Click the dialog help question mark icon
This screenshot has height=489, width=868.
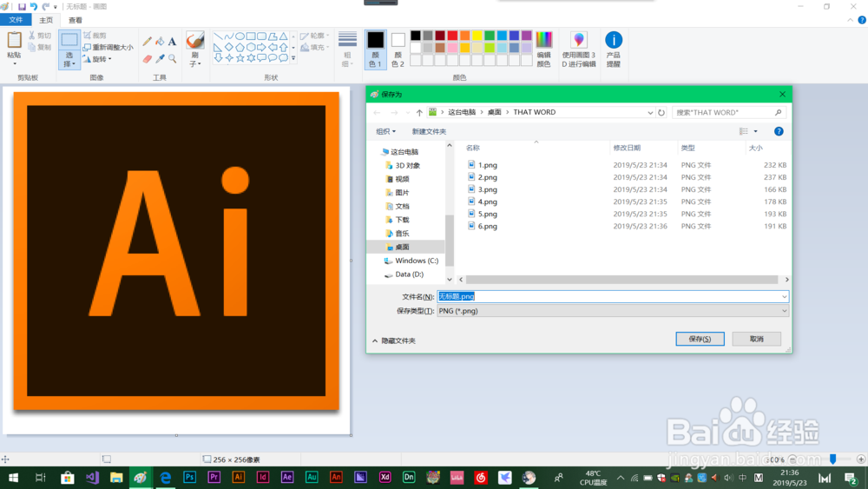click(x=779, y=131)
